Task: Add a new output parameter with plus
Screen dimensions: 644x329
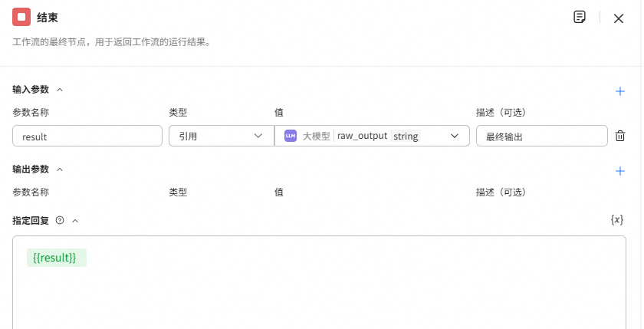Action: (620, 171)
